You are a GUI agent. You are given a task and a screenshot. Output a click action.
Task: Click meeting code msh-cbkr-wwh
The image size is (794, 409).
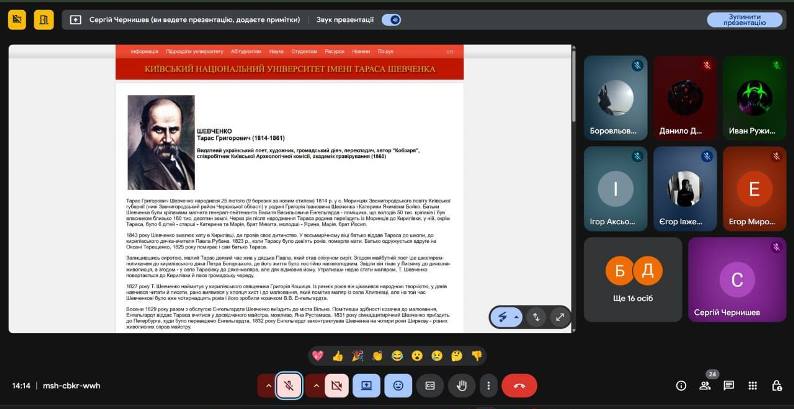pos(71,386)
